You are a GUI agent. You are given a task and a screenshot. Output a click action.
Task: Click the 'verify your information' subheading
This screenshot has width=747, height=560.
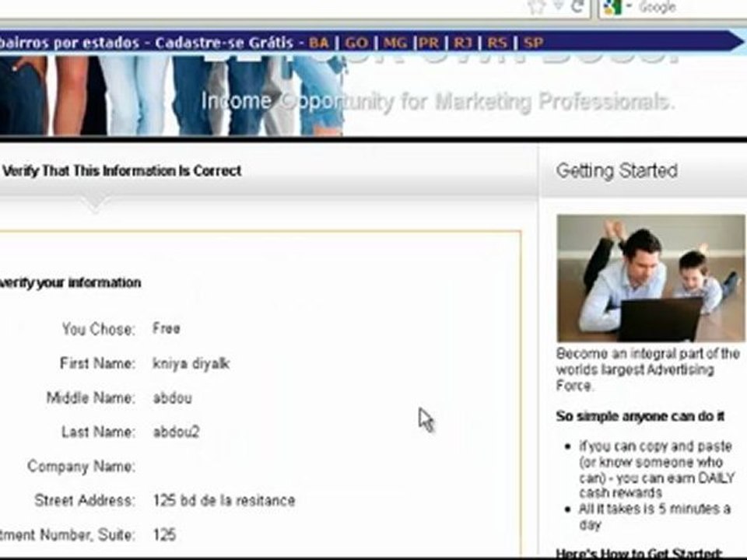point(71,283)
